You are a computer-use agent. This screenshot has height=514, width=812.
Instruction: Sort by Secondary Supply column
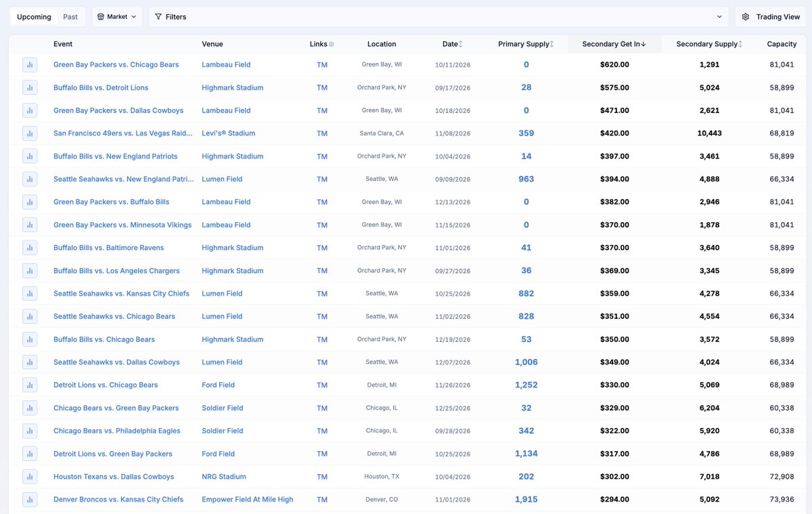pos(709,44)
